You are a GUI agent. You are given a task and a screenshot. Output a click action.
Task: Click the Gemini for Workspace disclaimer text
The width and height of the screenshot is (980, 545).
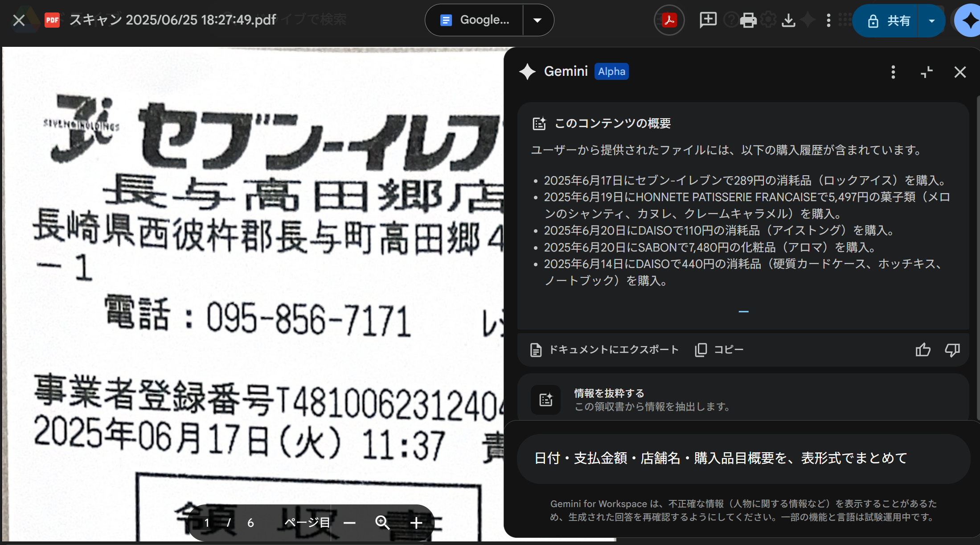click(x=743, y=510)
